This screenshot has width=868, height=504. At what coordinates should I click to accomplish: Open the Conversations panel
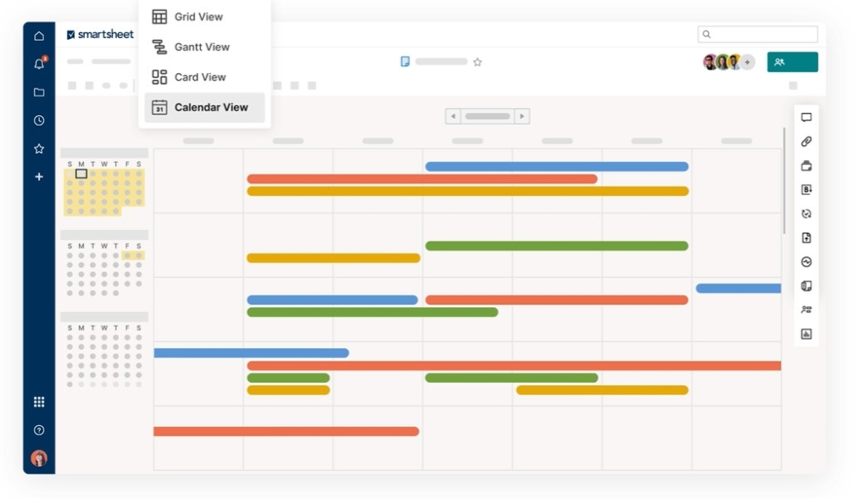pos(806,116)
